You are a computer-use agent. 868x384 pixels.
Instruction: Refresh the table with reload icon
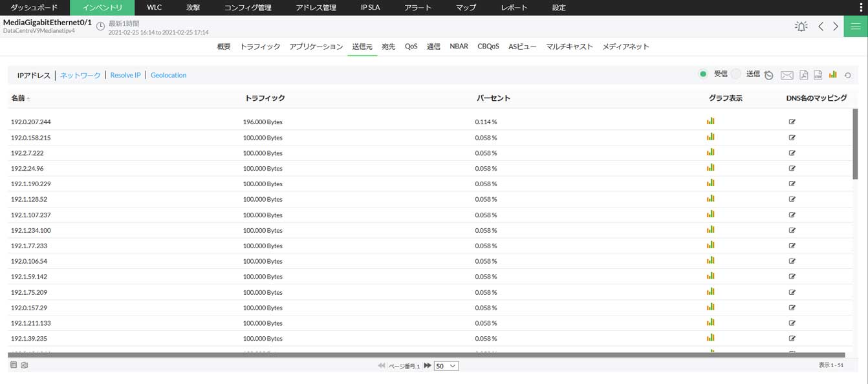847,76
